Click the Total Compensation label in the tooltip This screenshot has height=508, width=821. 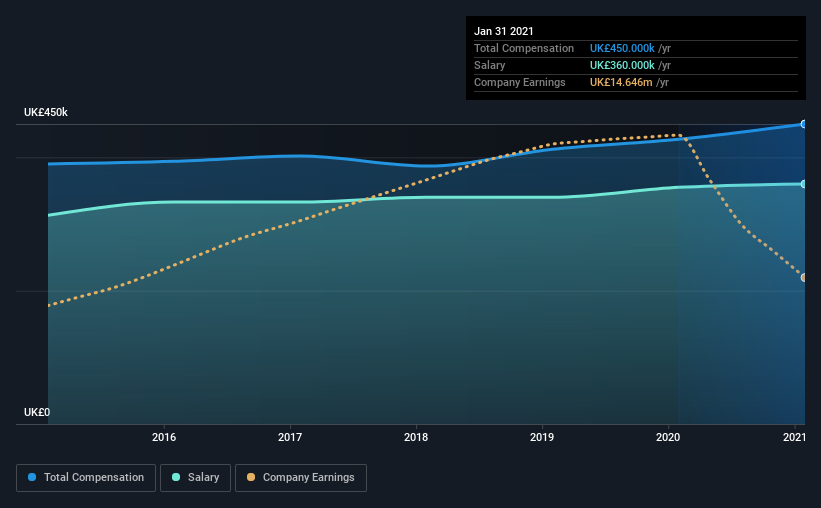[524, 48]
